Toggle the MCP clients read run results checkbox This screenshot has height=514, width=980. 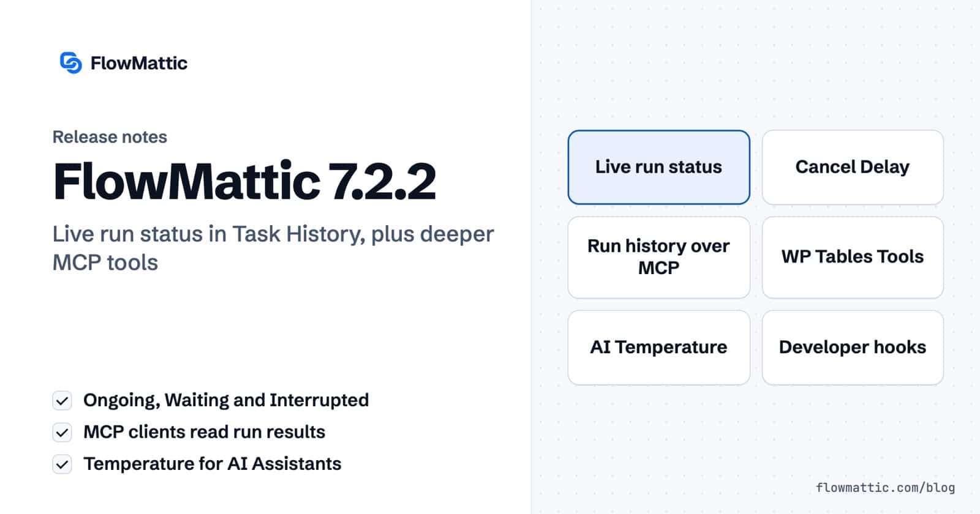[62, 433]
